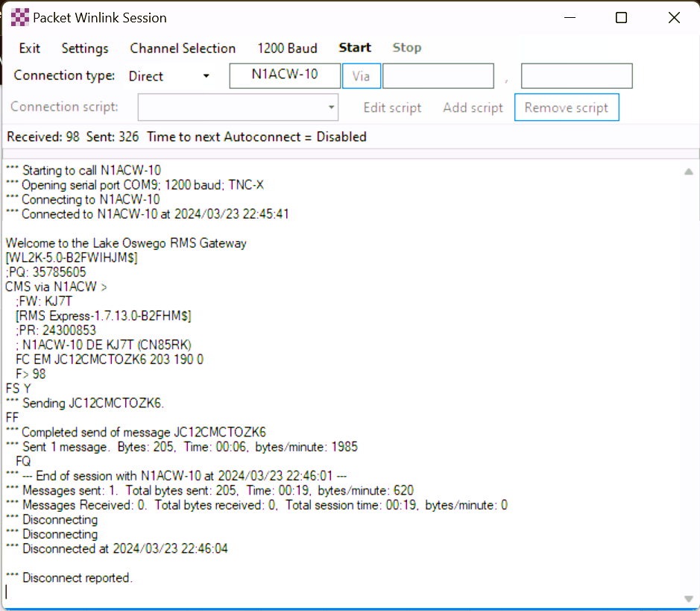The height and width of the screenshot is (611, 700).
Task: Maximize the Packet Winlink Session window
Action: point(621,18)
